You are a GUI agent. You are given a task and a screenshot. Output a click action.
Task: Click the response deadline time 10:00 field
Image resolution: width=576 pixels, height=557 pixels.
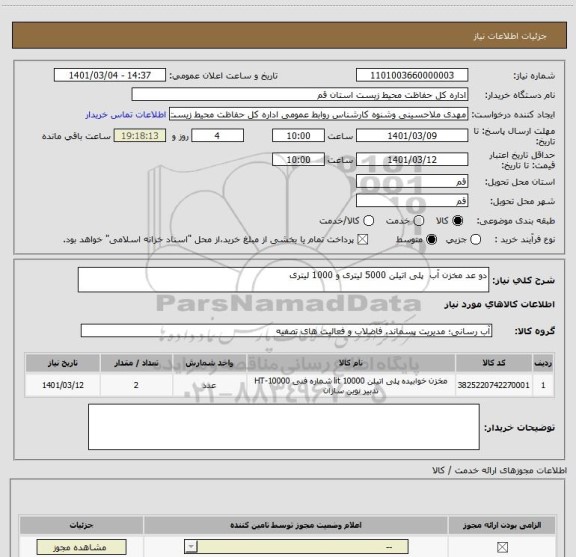tap(298, 136)
